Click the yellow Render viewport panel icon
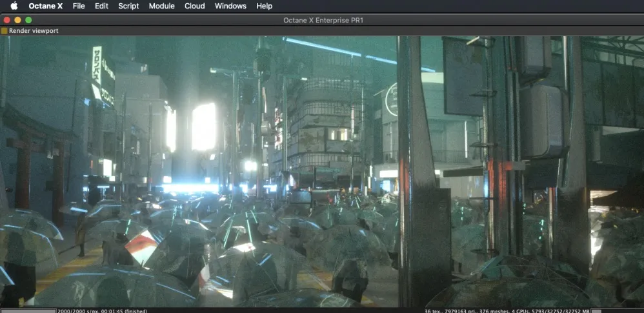The image size is (644, 313). (x=4, y=31)
